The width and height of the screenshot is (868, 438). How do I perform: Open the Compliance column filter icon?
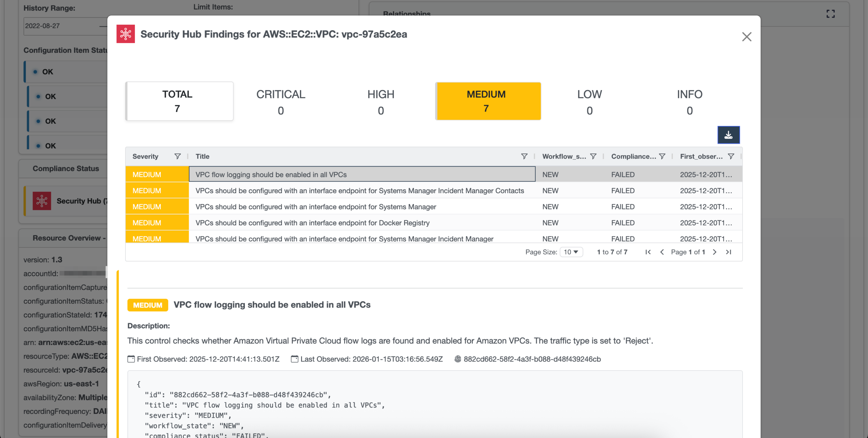pos(662,156)
